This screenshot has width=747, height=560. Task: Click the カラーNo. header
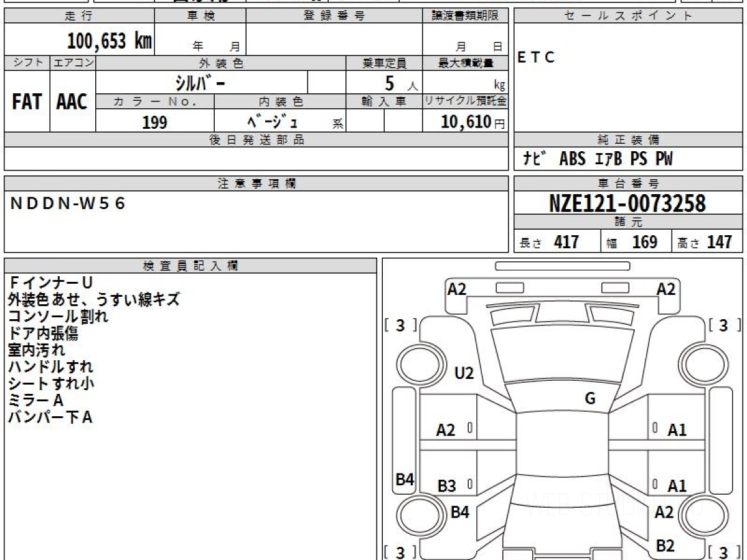click(155, 101)
